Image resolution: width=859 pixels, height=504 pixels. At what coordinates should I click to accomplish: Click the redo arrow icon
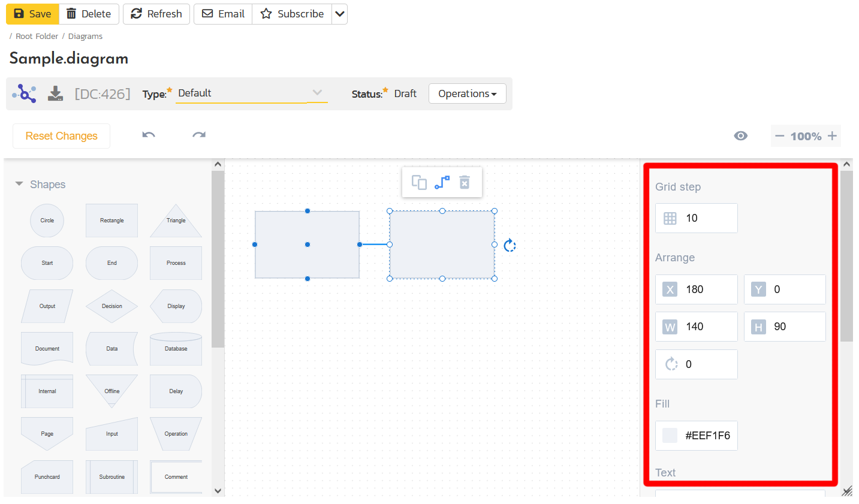click(199, 135)
